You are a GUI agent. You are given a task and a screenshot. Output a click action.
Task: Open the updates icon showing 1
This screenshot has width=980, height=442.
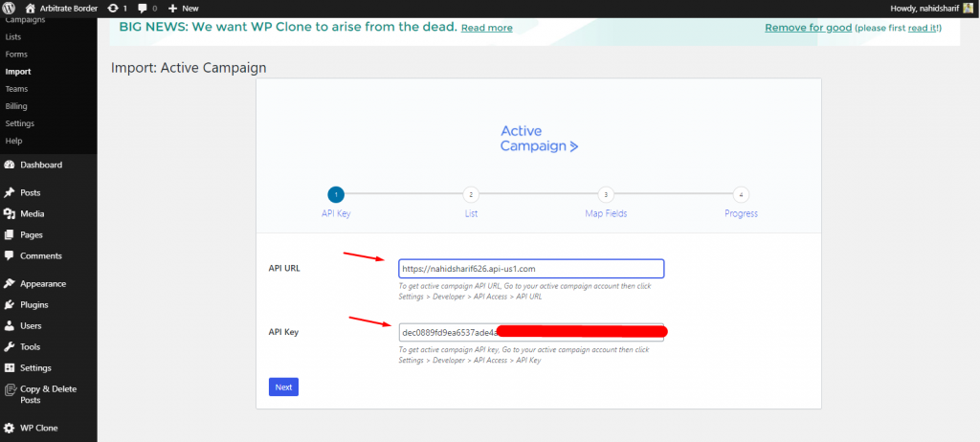click(x=113, y=8)
